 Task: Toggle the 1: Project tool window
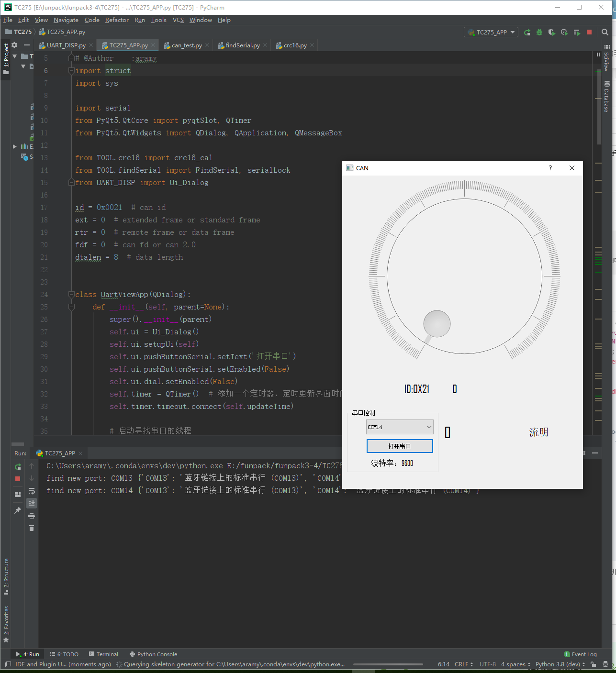(6, 59)
